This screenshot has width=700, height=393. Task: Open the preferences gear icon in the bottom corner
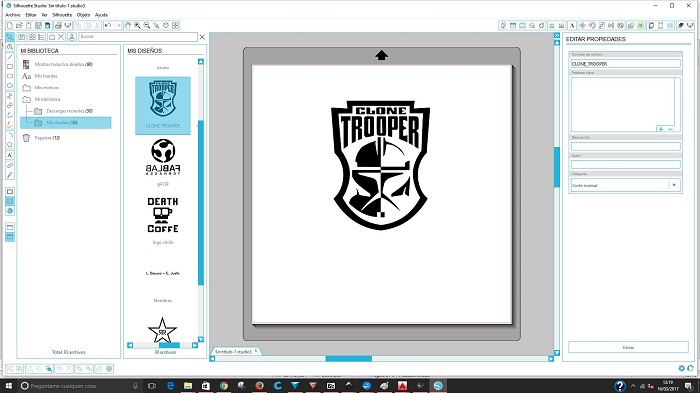(682, 368)
